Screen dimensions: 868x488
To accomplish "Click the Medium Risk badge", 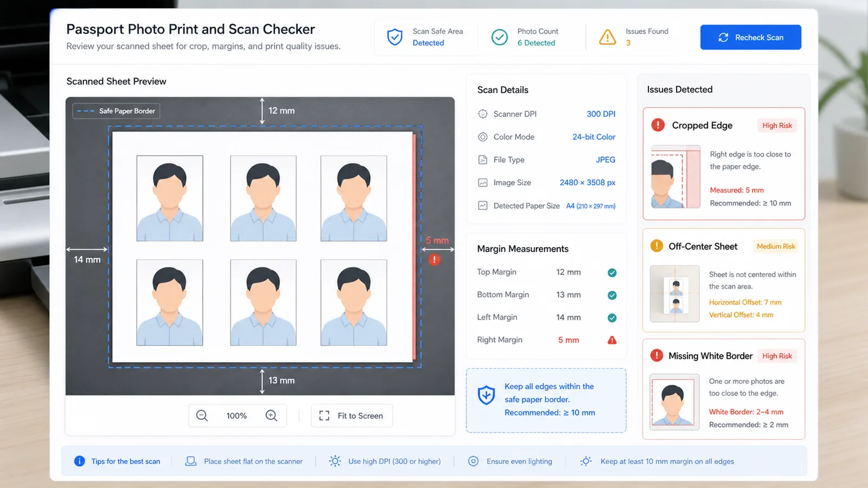I will click(776, 246).
